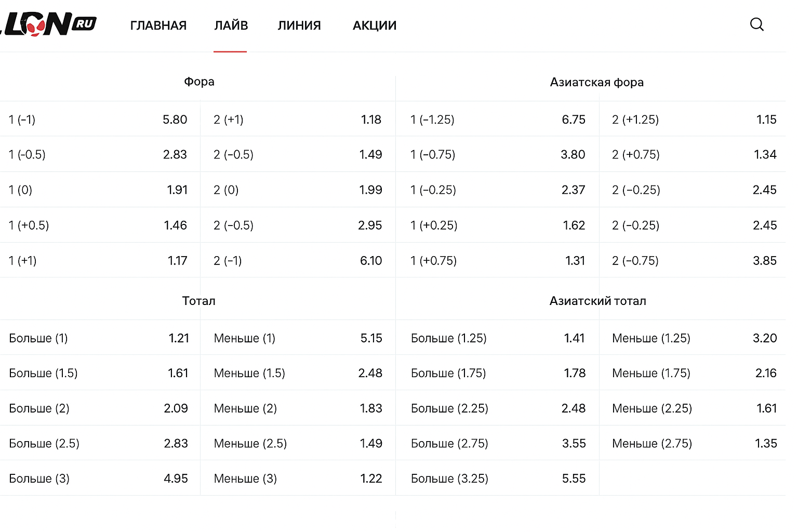This screenshot has height=532, width=798.
Task: Select handicap 1 (-1) odds 5.80
Action: point(99,119)
